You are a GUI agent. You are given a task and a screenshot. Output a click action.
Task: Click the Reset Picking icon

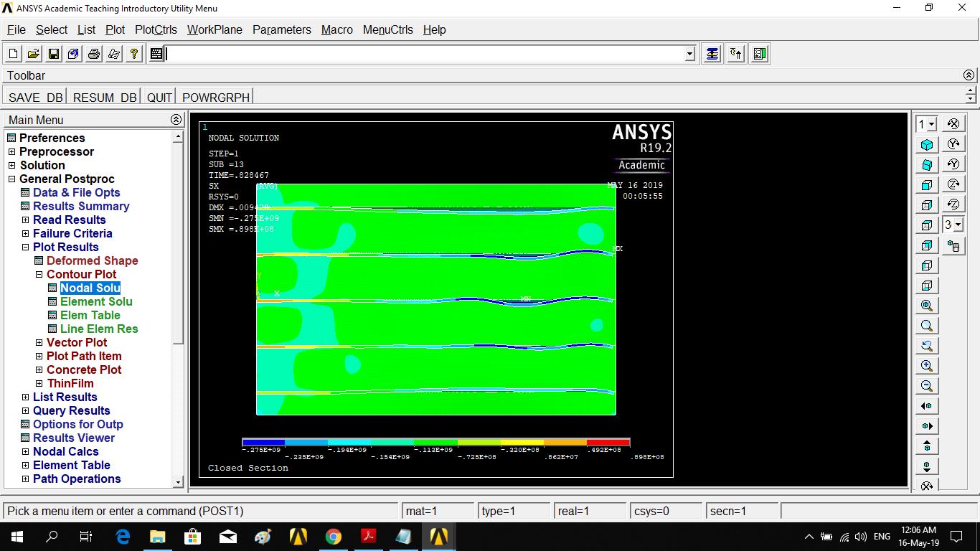click(x=736, y=54)
